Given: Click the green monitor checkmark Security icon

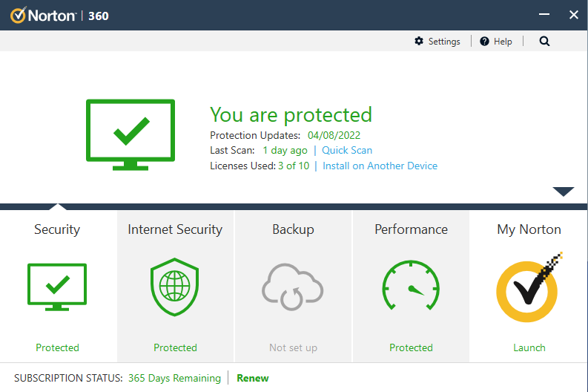Looking at the screenshot, I should (57, 287).
